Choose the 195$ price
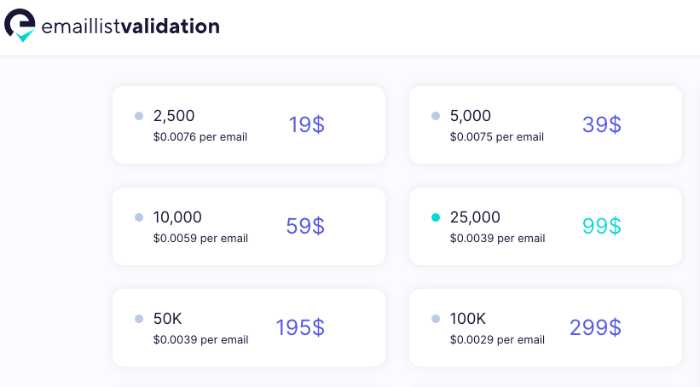The image size is (700, 387). click(x=300, y=328)
